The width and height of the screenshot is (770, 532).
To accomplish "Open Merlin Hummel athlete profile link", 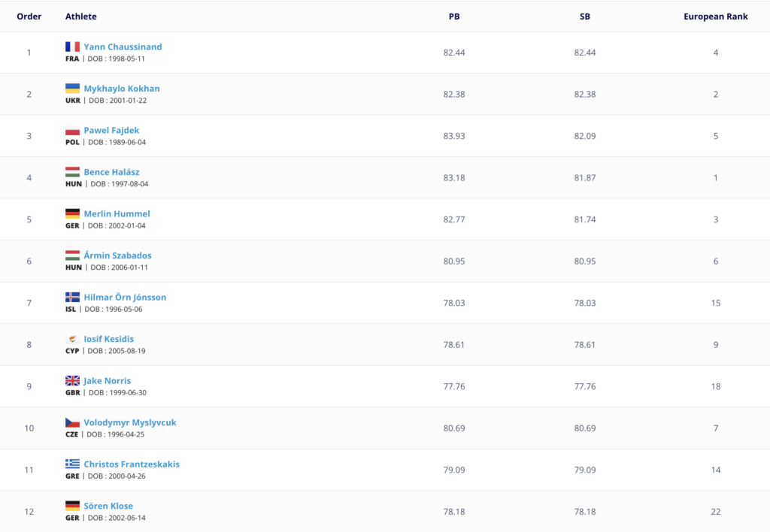I will click(x=117, y=213).
